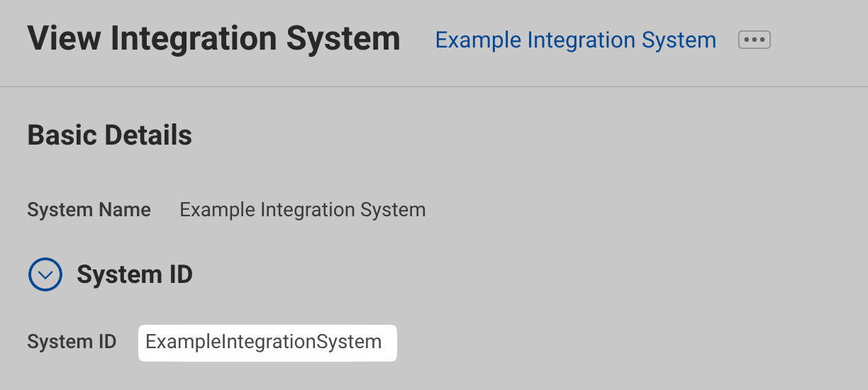Click the bold System ID section heading
The width and height of the screenshot is (868, 390).
(134, 274)
